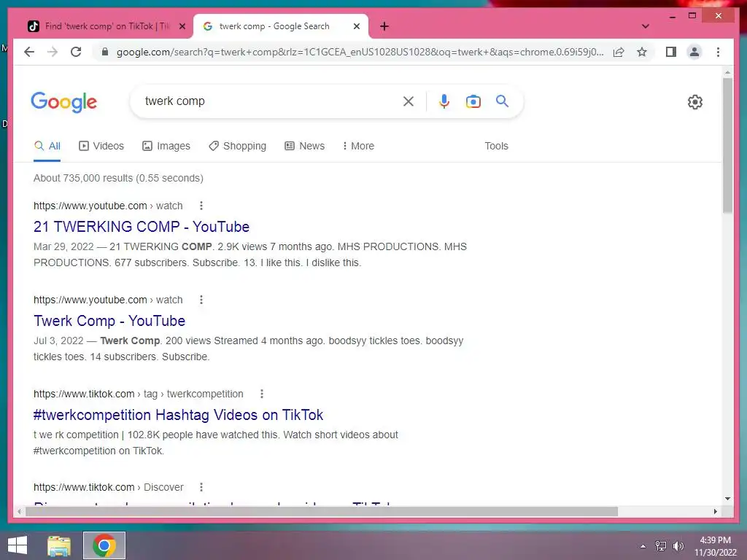Search by image with the camera icon
Viewport: 747px width, 560px height.
coord(473,101)
